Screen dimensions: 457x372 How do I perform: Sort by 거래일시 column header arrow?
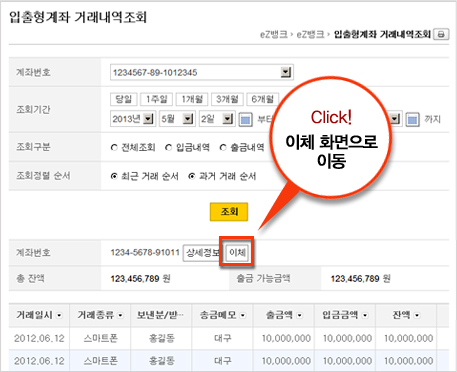(59, 315)
